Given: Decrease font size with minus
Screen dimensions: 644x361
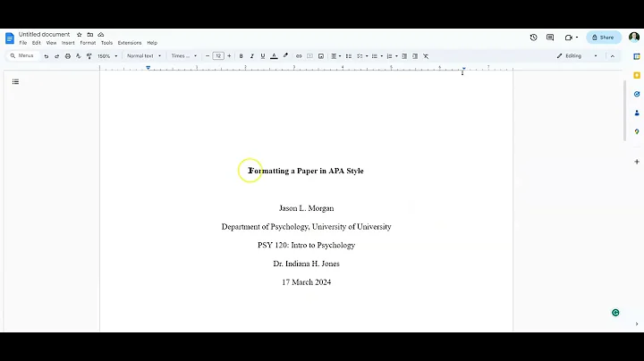Looking at the screenshot, I should point(208,56).
